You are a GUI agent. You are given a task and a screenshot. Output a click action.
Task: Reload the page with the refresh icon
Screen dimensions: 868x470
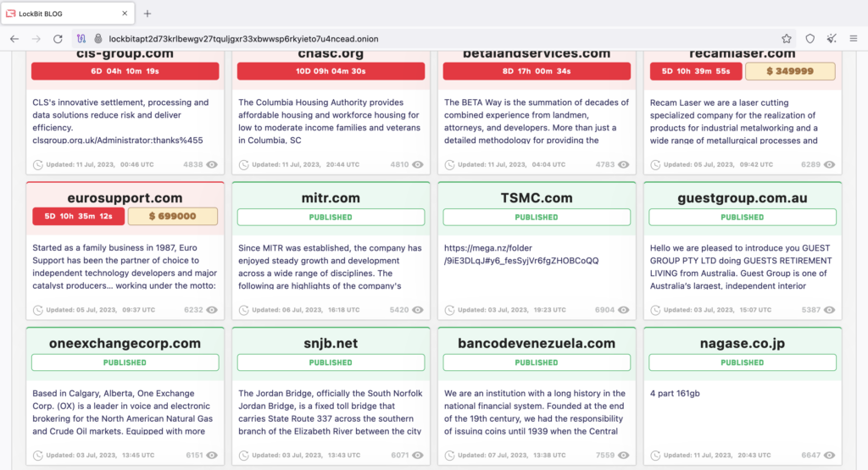tap(58, 39)
